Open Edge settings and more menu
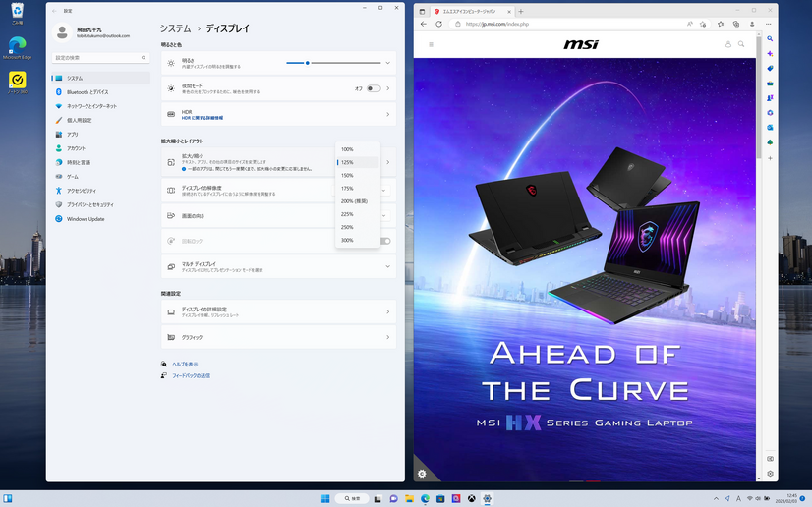Image resolution: width=812 pixels, height=507 pixels. 768,24
